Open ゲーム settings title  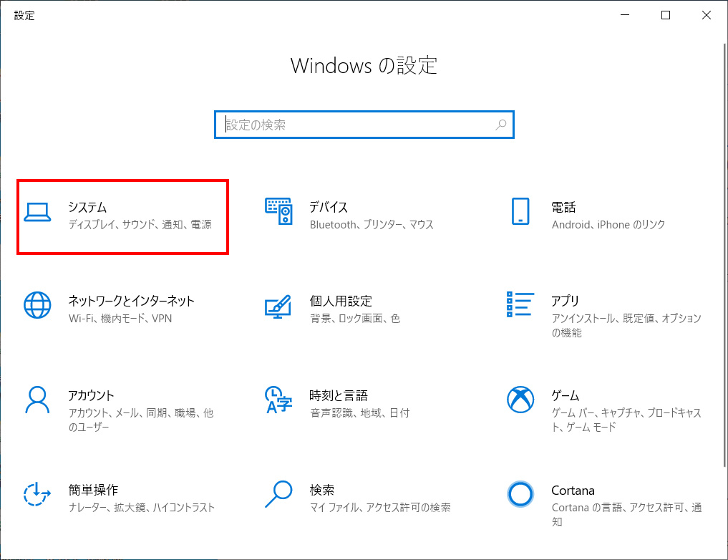[x=565, y=395]
